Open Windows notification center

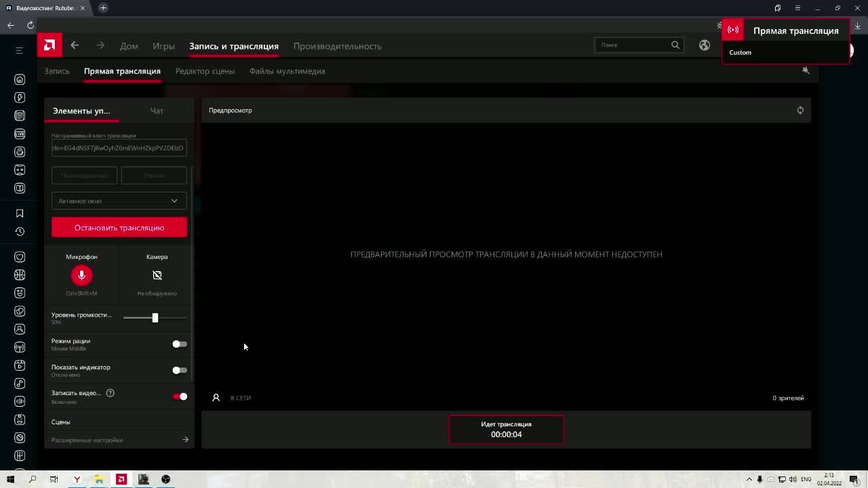pos(854,479)
